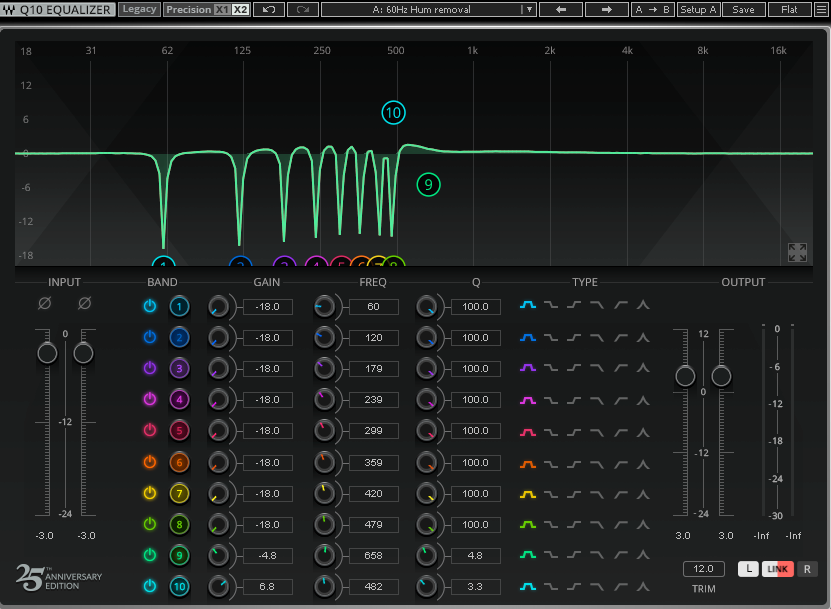Copy setup A to B
831x609 pixels.
[x=653, y=10]
